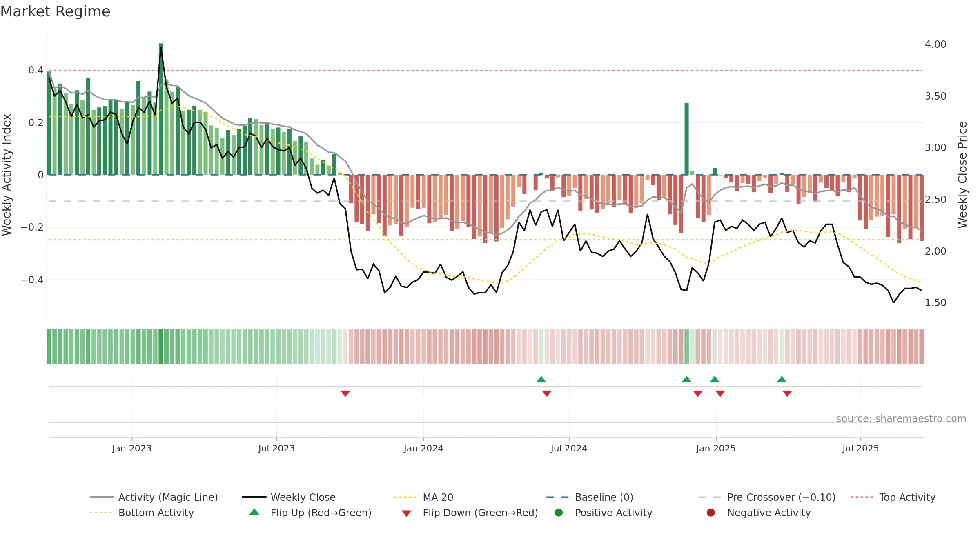Toggle the Activity (Magic Line) legend entry
Viewport: 980px width, 551px height.
154,497
